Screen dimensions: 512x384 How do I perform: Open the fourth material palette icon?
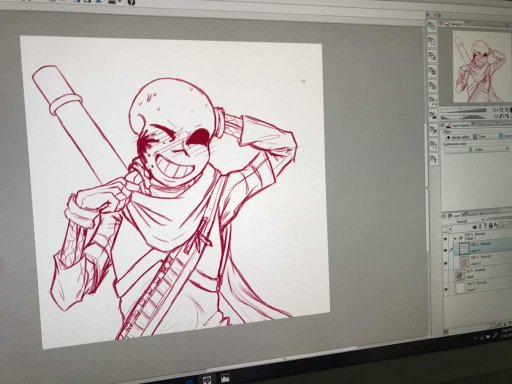433,71
